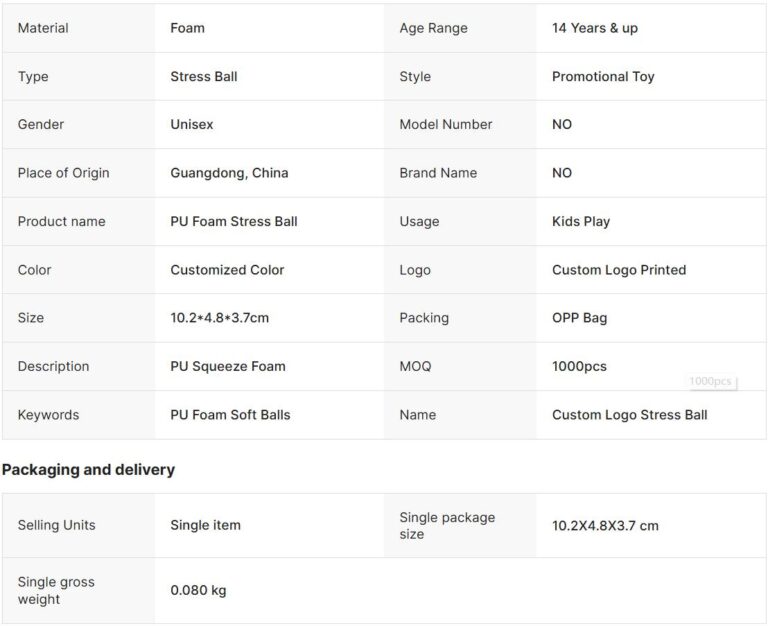Select the 'Kids Play' usage value
This screenshot has height=626, width=768.
581,221
